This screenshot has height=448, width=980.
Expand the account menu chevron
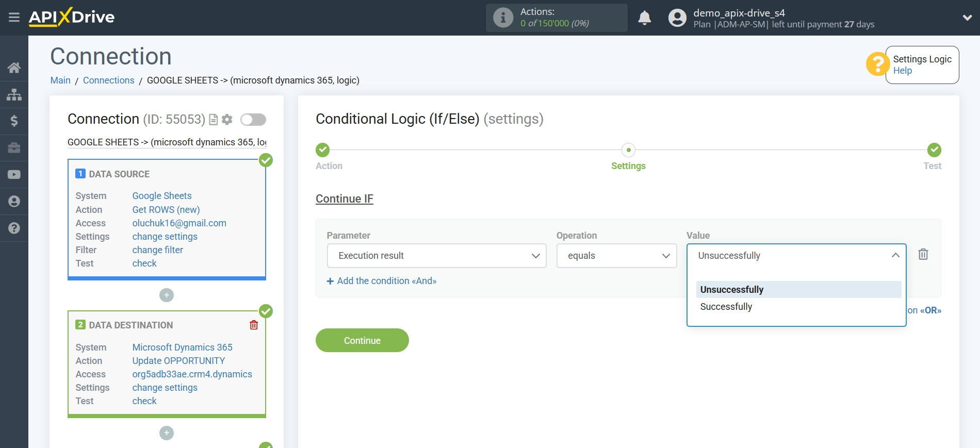point(967,18)
